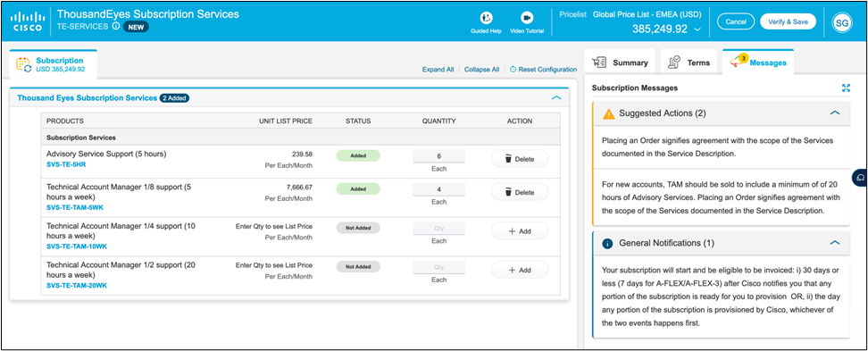
Task: Collapse the Suggested Actions section
Action: pyautogui.click(x=835, y=113)
